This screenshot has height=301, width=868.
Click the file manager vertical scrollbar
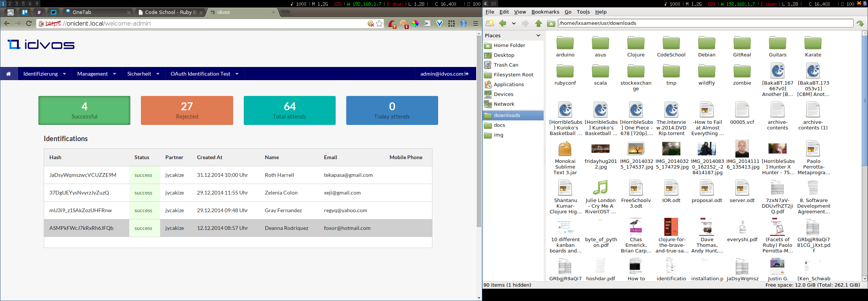click(x=865, y=102)
